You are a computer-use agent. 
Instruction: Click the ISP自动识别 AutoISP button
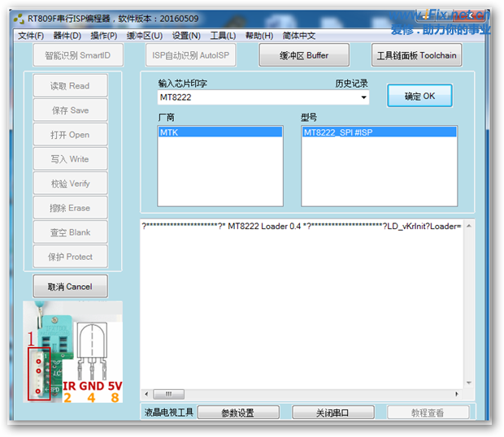(190, 55)
